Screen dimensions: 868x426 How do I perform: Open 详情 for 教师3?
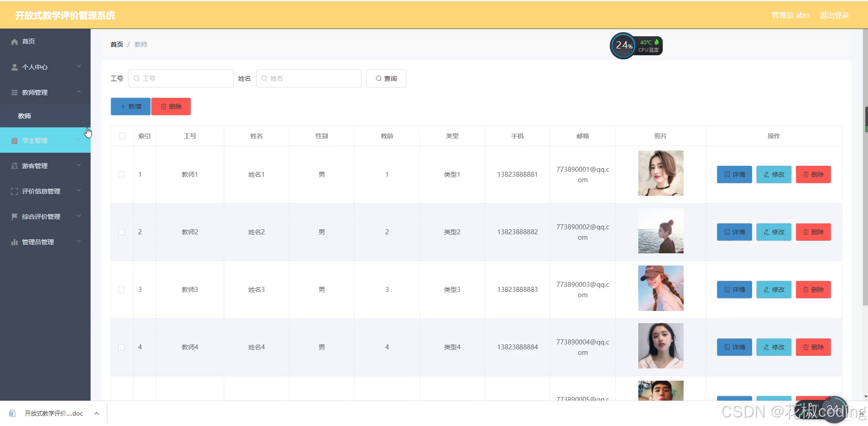[x=734, y=290]
